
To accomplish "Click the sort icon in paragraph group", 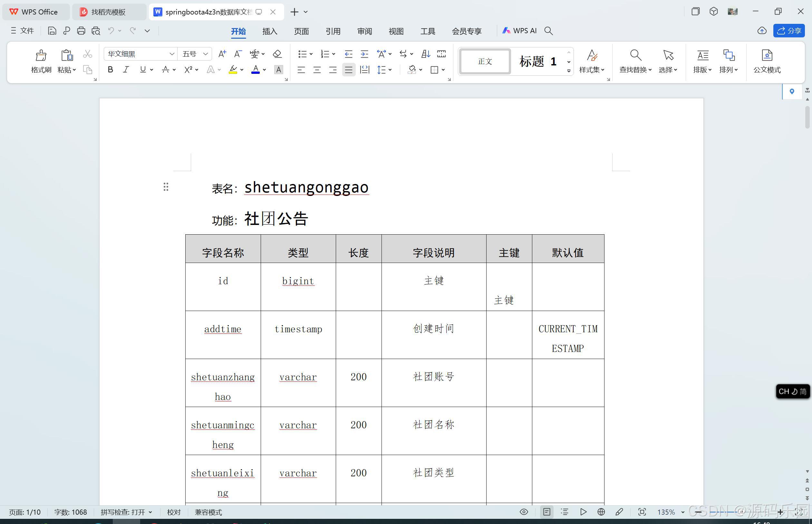I will tap(426, 54).
